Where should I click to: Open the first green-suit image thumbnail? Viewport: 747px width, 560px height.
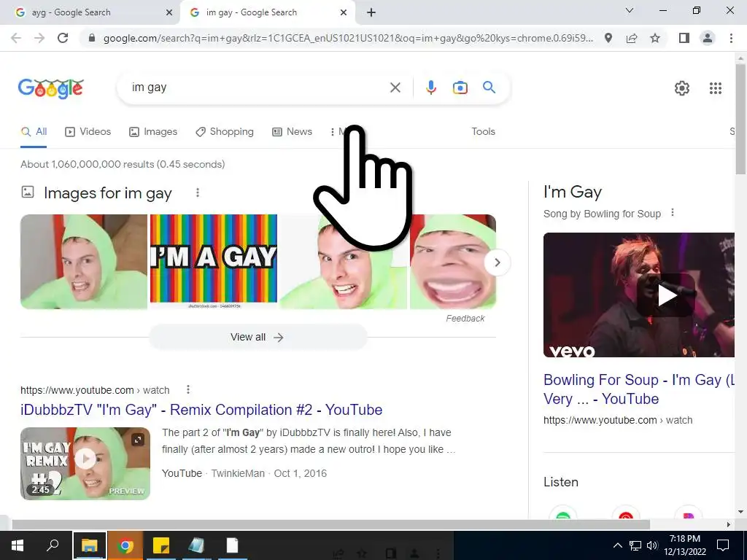click(84, 262)
